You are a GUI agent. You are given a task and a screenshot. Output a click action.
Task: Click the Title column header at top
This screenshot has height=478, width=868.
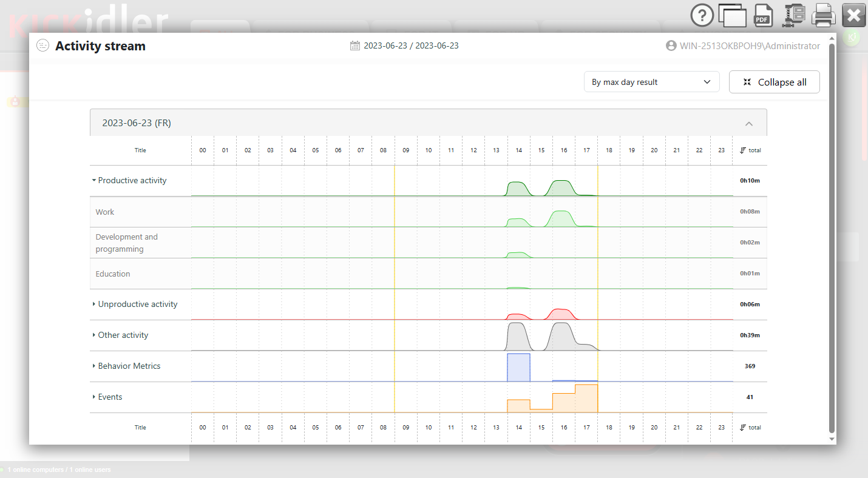point(140,150)
